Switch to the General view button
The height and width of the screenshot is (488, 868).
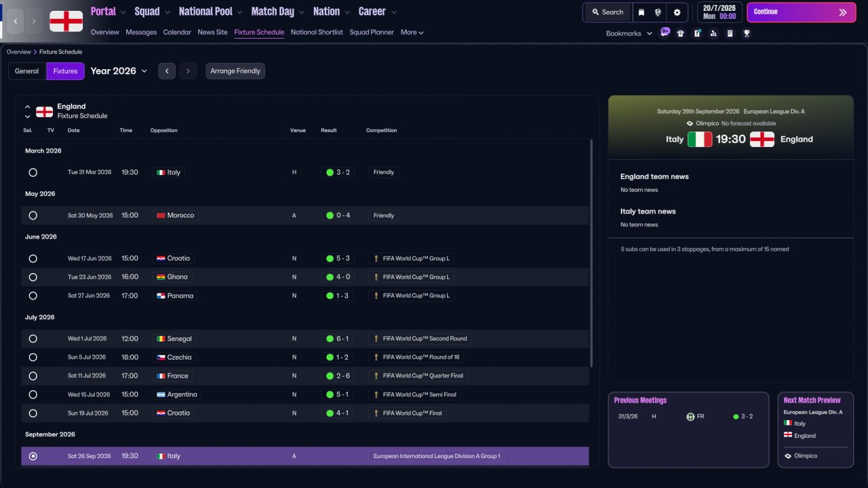tap(27, 71)
